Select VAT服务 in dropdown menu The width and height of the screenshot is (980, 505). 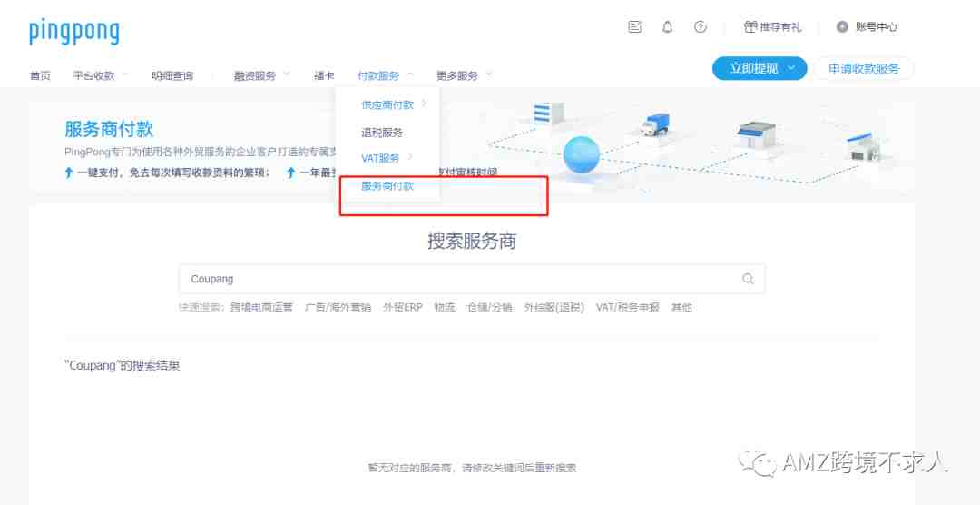tap(380, 158)
